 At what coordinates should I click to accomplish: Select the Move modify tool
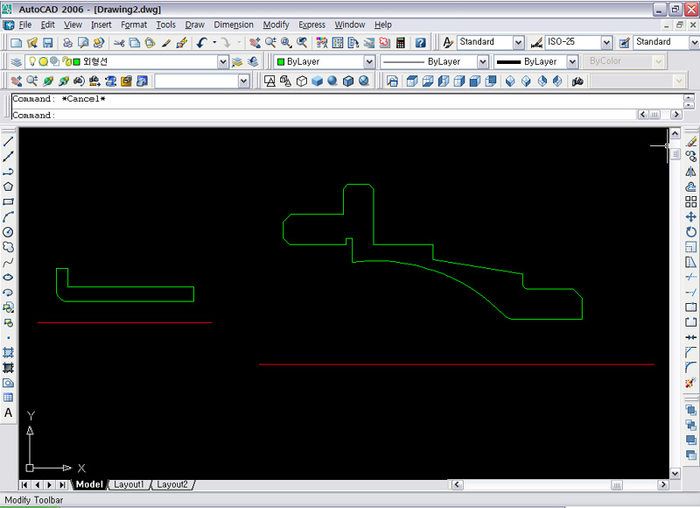pyautogui.click(x=691, y=217)
